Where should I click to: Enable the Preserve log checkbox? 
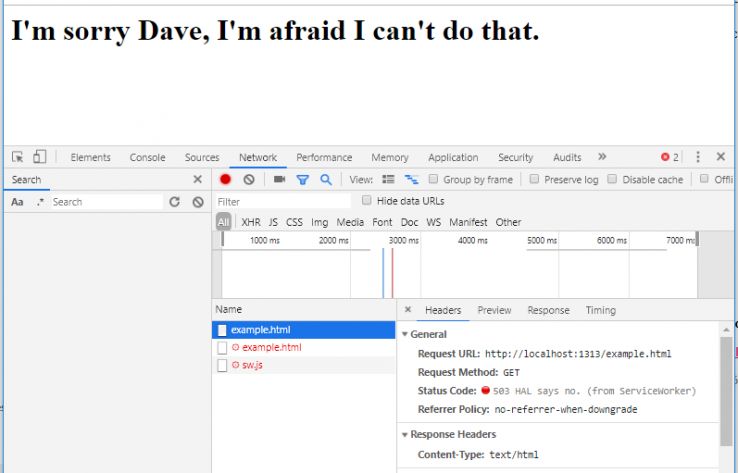point(535,180)
